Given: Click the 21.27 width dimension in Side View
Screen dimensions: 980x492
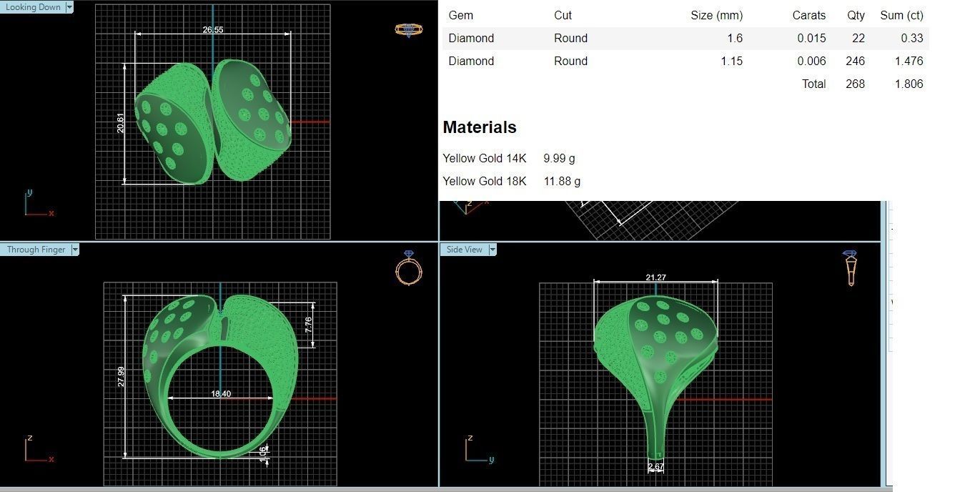Looking at the screenshot, I should click(655, 277).
